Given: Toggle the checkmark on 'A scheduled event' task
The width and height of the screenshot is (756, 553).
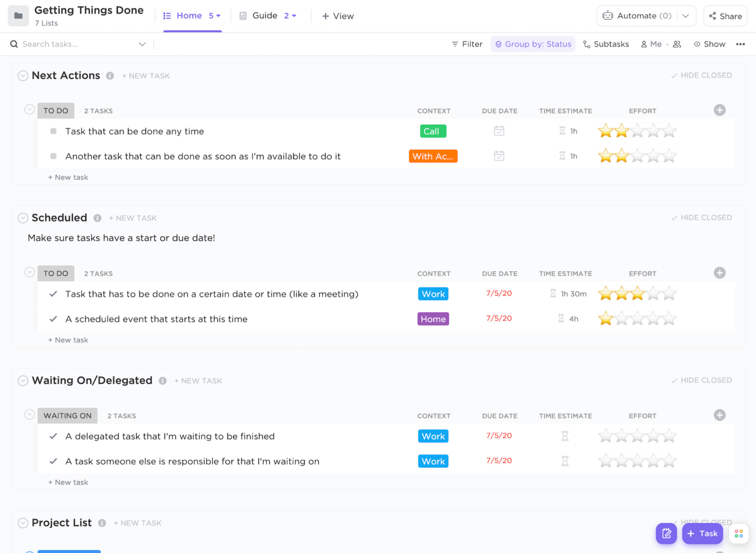Looking at the screenshot, I should click(53, 319).
